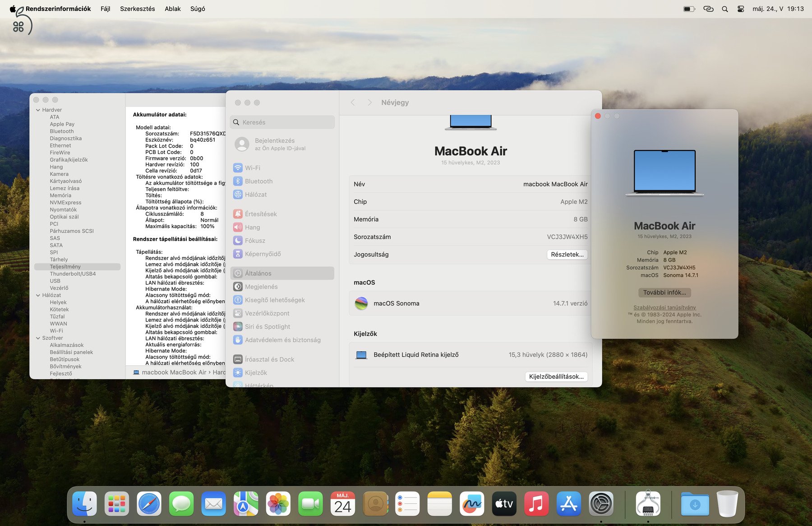
Task: Open Apple TV app in the Dock
Action: 504,504
